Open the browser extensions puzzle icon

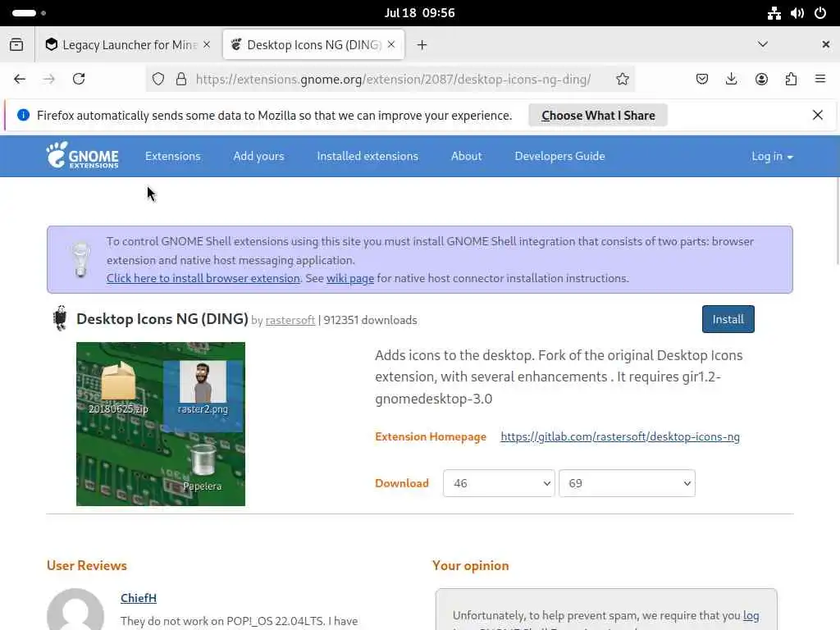coord(791,79)
